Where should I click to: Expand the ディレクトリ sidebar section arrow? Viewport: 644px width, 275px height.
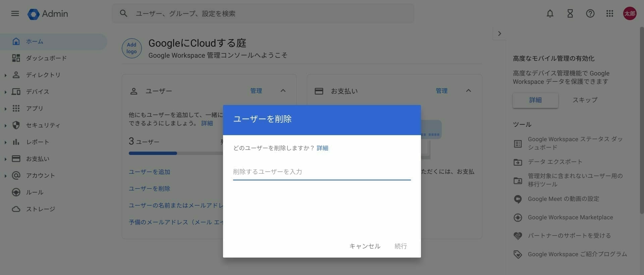click(5, 75)
